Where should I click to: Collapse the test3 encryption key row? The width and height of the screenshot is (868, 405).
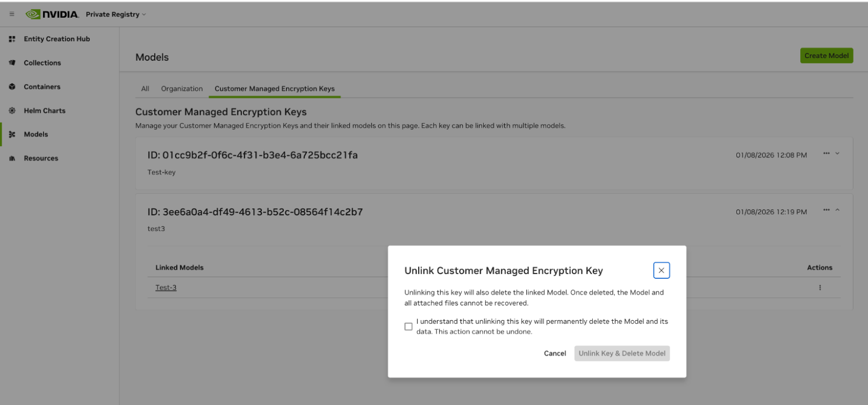coord(837,210)
